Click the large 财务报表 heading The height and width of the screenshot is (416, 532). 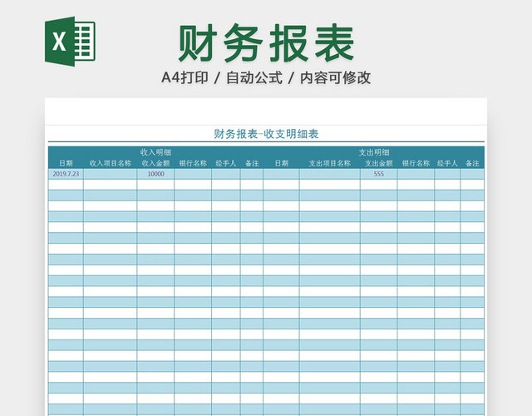(x=266, y=43)
